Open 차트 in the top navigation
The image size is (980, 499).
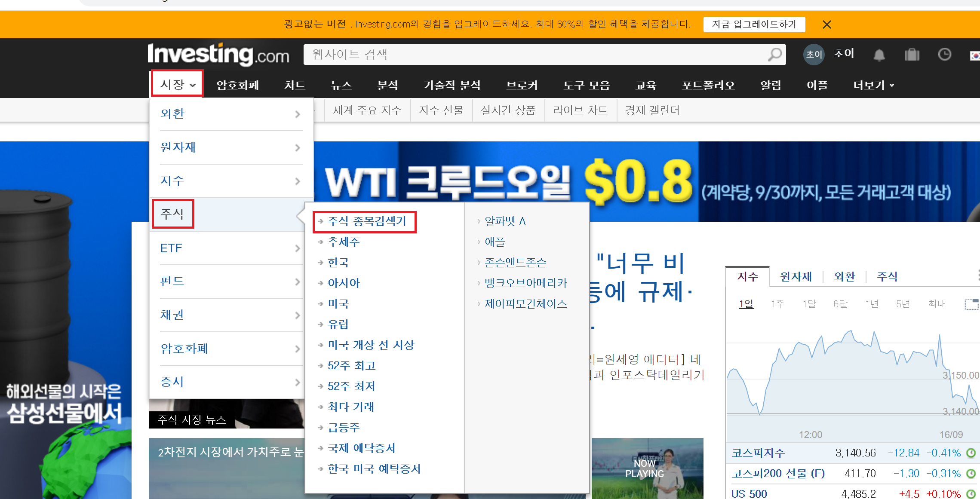[x=295, y=85]
